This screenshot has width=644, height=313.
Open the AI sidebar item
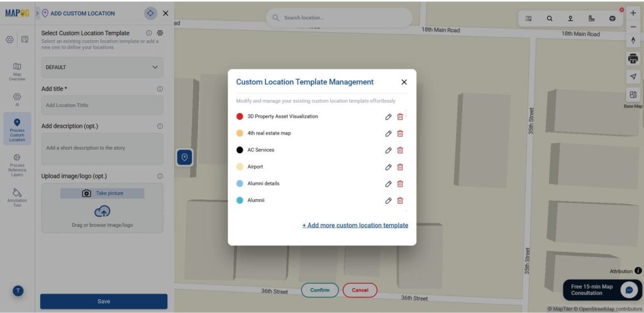[x=17, y=100]
